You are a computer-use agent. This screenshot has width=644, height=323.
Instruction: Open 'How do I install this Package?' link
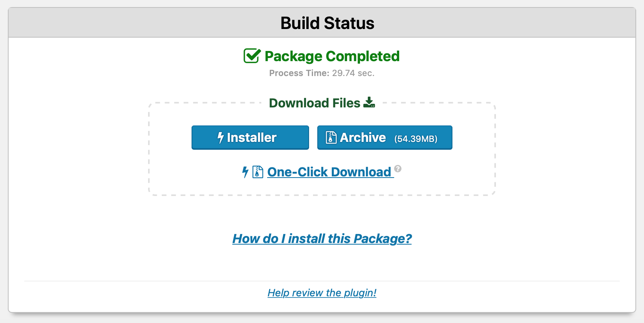point(322,239)
